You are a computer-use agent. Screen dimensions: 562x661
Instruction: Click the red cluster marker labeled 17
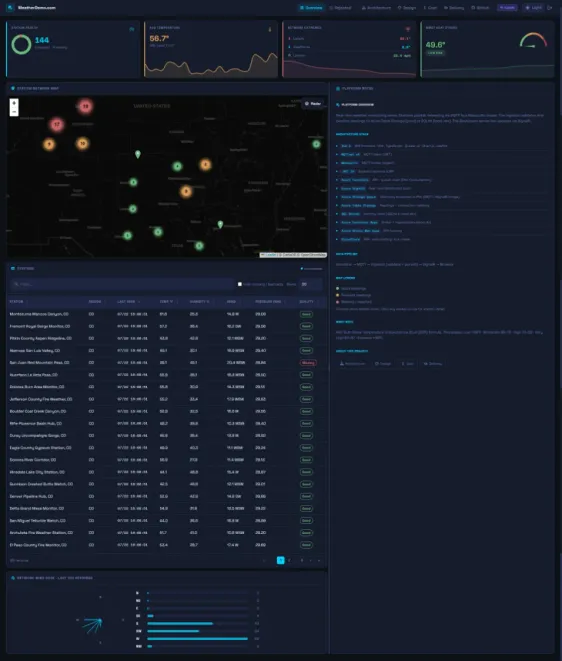click(56, 124)
